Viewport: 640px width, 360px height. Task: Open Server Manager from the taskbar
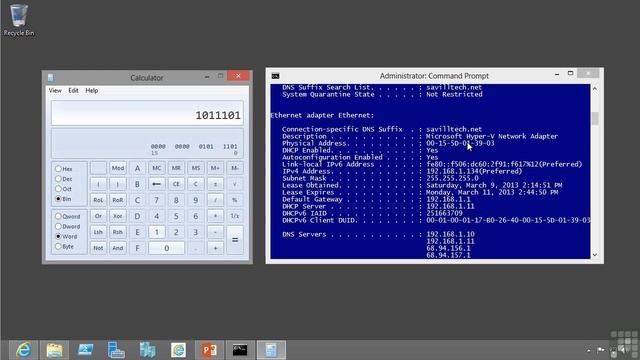[116, 350]
